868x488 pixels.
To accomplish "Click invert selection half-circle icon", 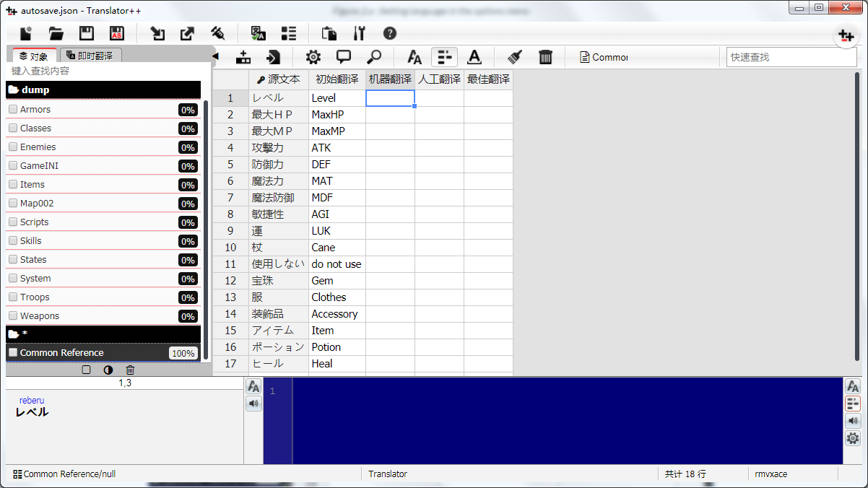I will click(108, 370).
